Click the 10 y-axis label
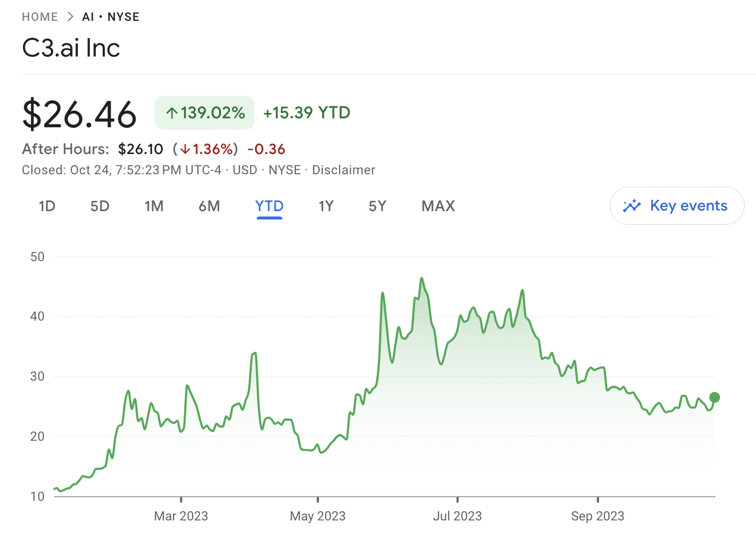 tap(37, 496)
